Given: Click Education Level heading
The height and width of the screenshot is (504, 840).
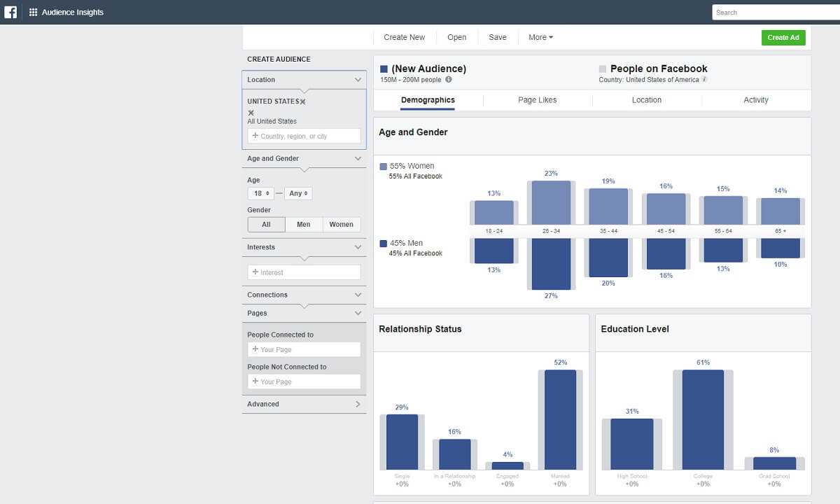Looking at the screenshot, I should coord(635,329).
